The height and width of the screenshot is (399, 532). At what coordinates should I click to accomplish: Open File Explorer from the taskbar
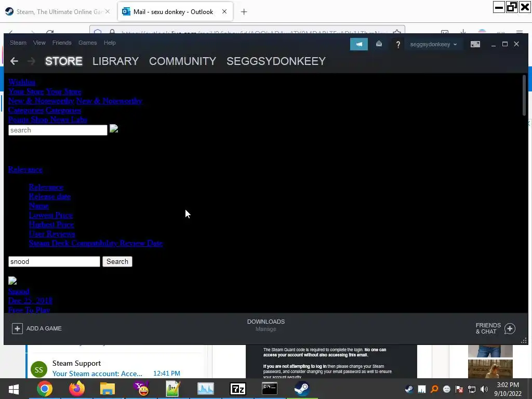108,389
